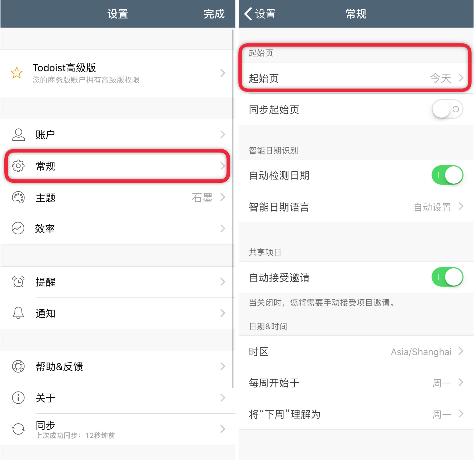Click the General settings gear icon

18,166
